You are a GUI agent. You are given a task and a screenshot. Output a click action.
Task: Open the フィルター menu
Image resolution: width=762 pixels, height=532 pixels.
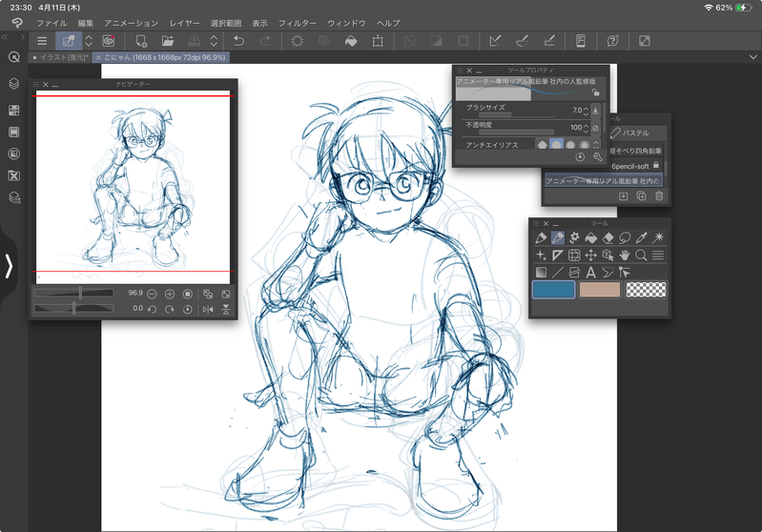[298, 23]
